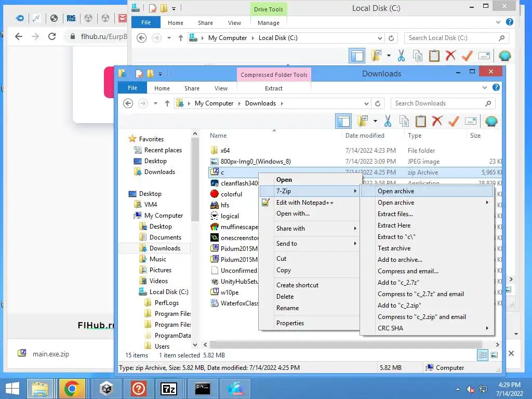This screenshot has height=399, width=532.
Task: Toggle the navigation pane icon in Downloads toolbar
Action: [x=343, y=121]
